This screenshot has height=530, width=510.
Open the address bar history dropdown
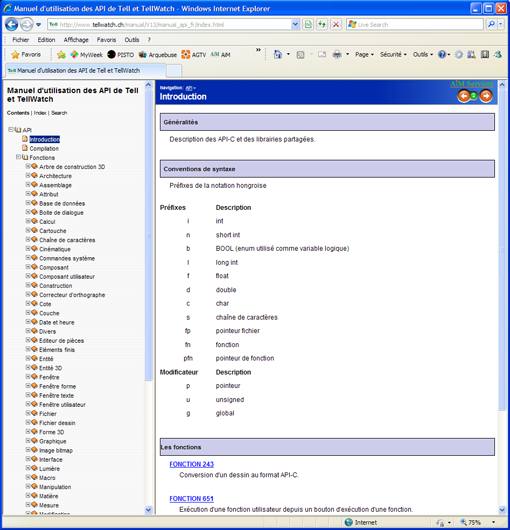click(295, 24)
